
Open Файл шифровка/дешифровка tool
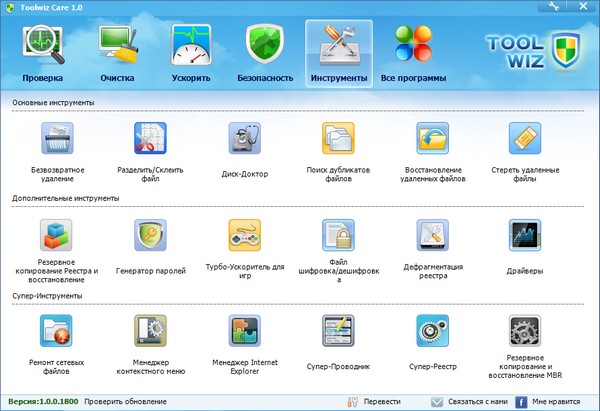coord(338,238)
